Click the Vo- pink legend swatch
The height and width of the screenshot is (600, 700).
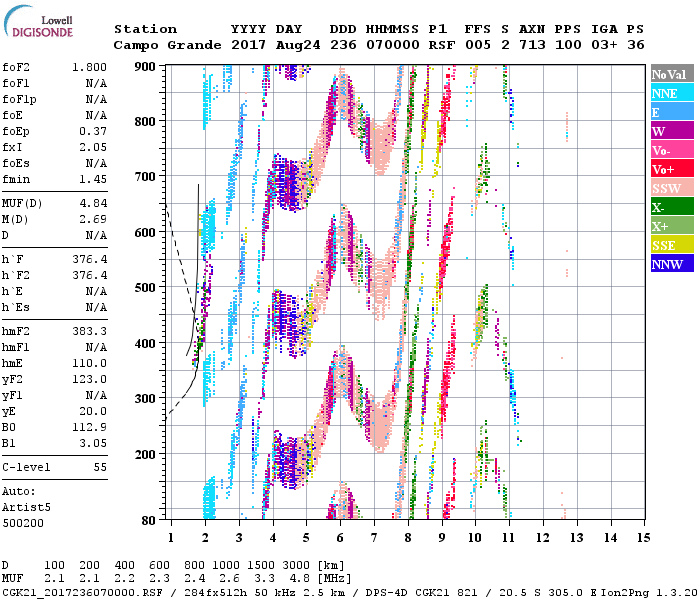672,150
